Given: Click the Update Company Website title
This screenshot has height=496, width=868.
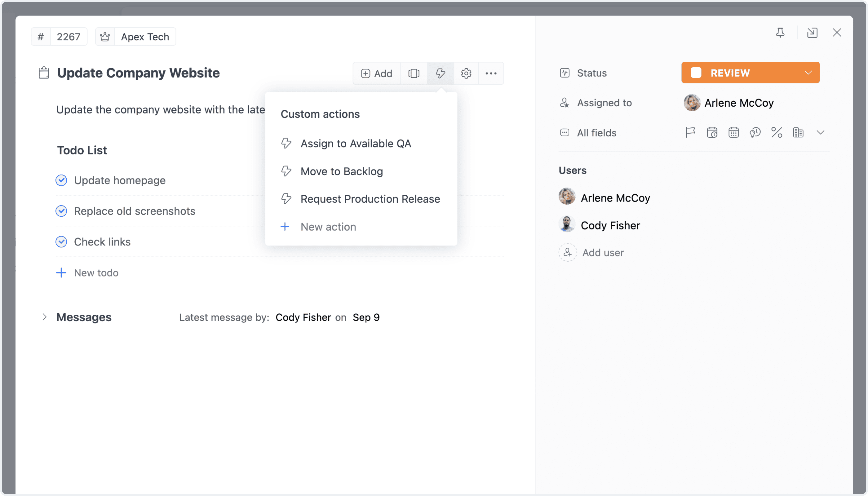Looking at the screenshot, I should 138,73.
